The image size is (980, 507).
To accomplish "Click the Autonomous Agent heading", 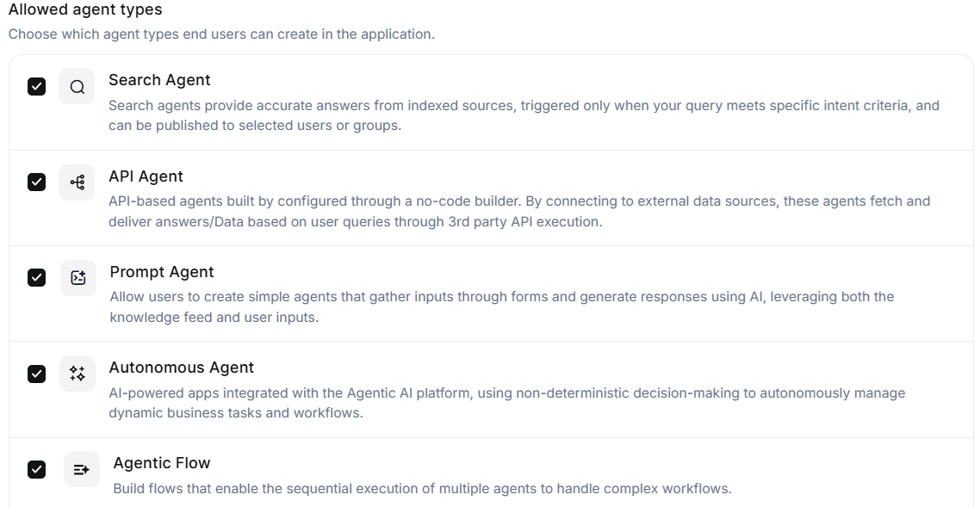I will click(x=181, y=368).
